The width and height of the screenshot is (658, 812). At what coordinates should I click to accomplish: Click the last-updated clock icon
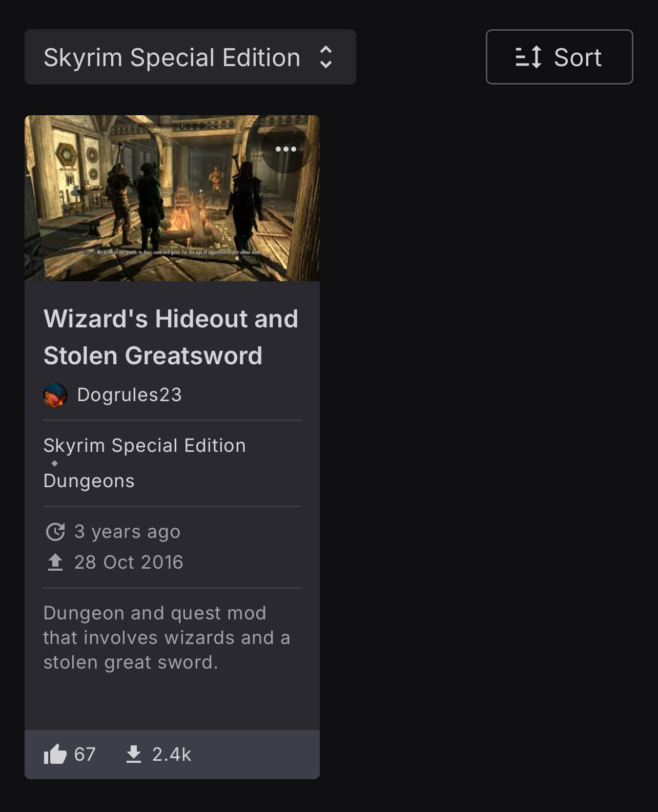55,532
